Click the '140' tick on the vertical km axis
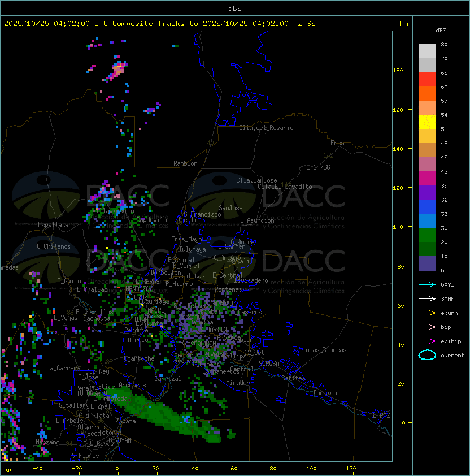470x476 pixels. (398, 149)
